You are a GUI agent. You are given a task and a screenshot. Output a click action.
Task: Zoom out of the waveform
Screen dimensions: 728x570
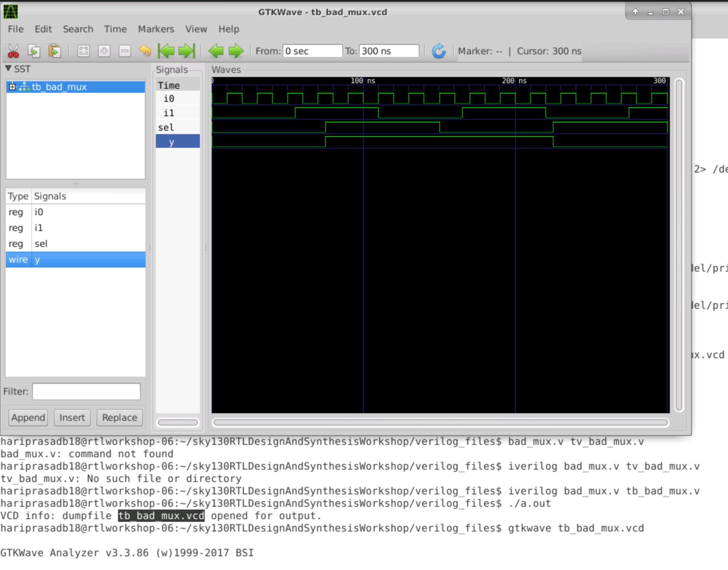(125, 51)
